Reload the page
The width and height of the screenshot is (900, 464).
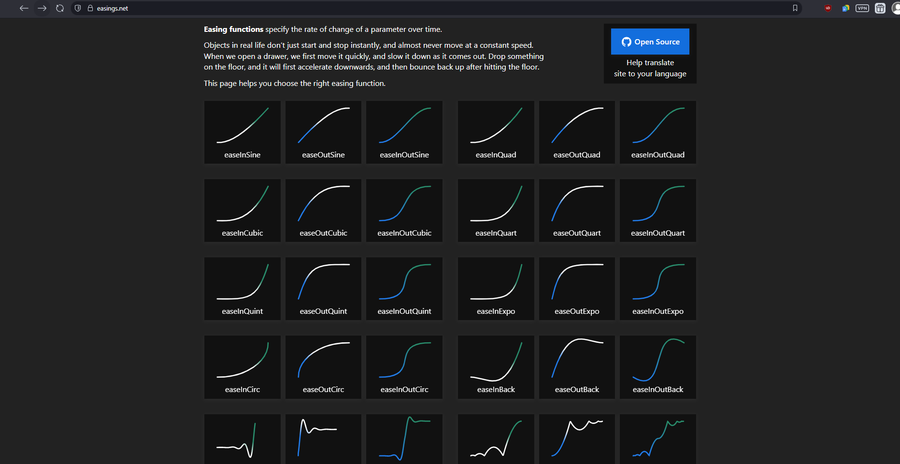60,8
